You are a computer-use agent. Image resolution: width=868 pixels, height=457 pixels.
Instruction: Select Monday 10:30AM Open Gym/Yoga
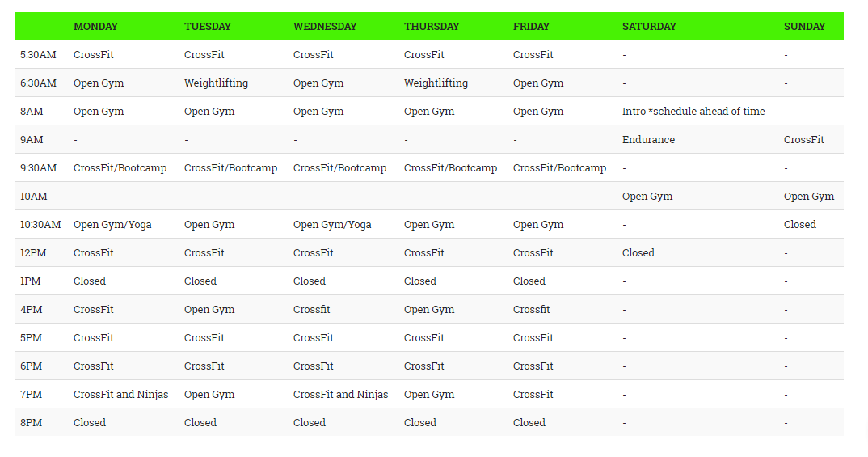pyautogui.click(x=112, y=224)
